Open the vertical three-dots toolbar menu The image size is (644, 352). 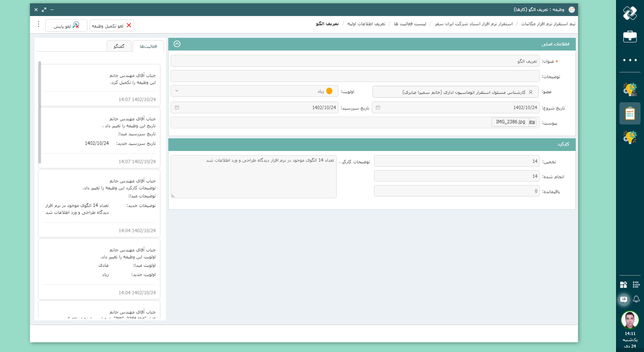point(38,24)
